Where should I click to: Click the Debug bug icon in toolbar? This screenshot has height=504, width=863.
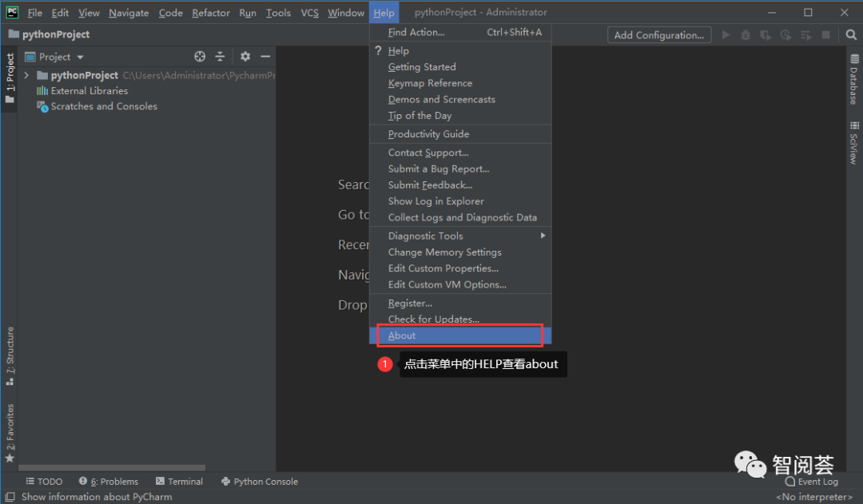746,34
